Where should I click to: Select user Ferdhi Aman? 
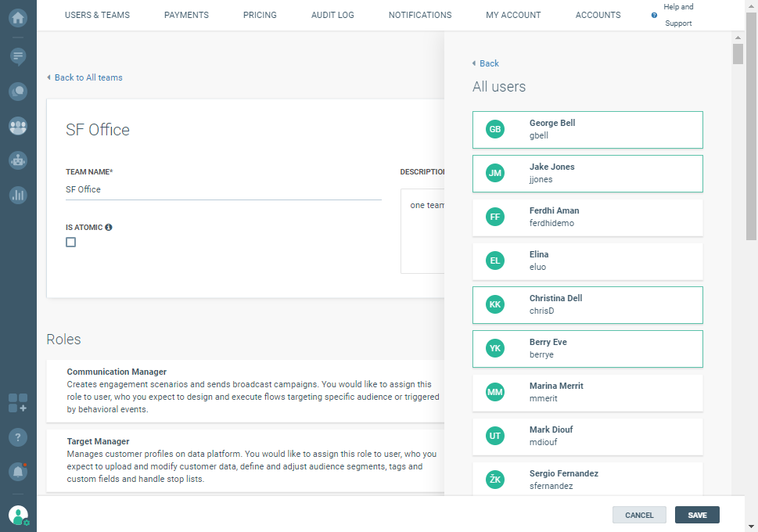[587, 217]
